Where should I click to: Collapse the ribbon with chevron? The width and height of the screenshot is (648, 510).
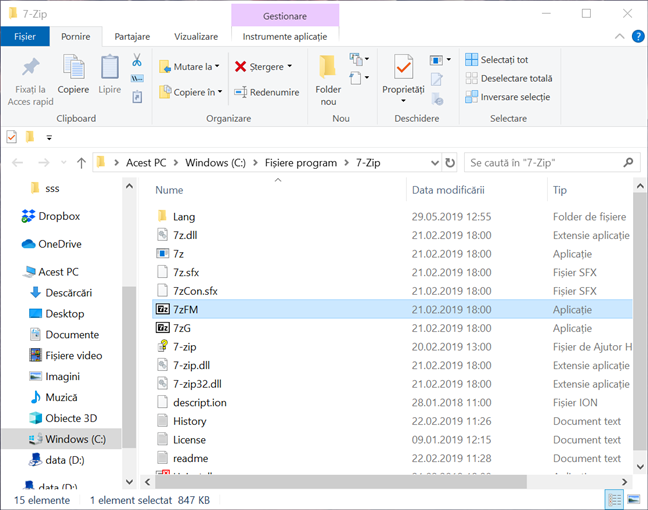pyautogui.click(x=619, y=36)
